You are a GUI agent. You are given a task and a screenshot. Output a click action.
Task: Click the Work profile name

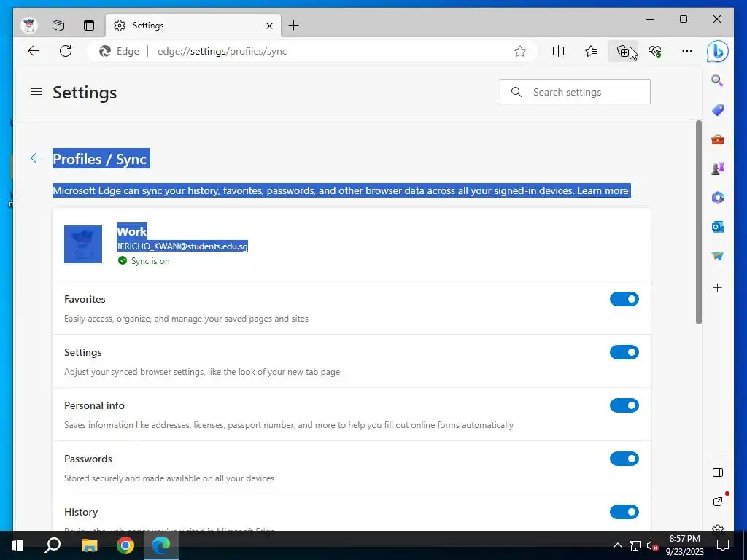(x=131, y=231)
